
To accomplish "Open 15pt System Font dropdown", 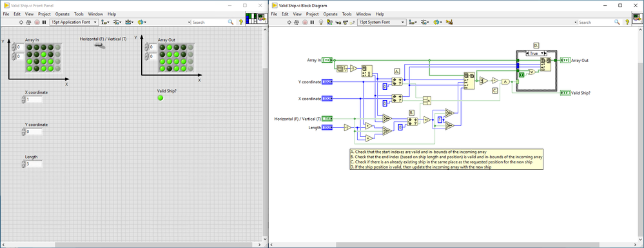I will [x=382, y=22].
